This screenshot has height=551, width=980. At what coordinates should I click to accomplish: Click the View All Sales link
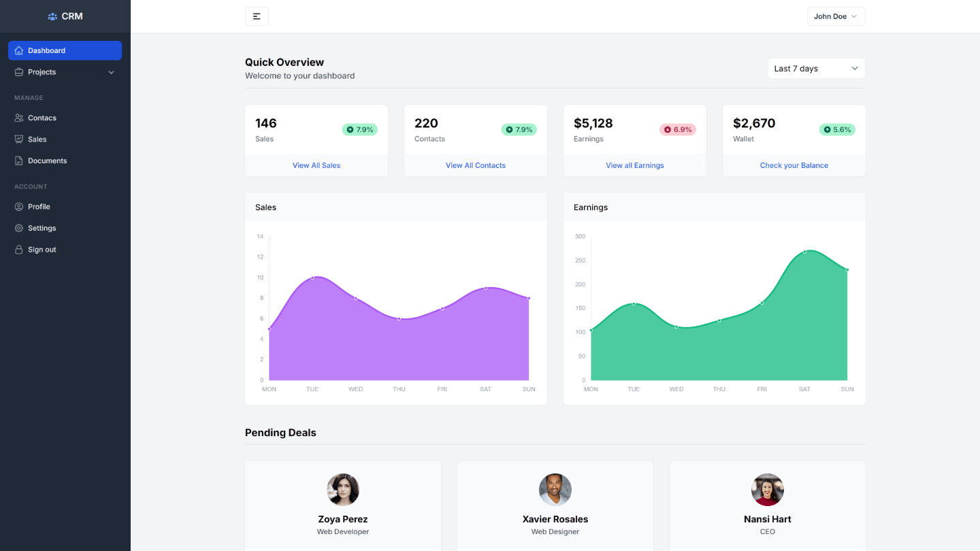[316, 165]
